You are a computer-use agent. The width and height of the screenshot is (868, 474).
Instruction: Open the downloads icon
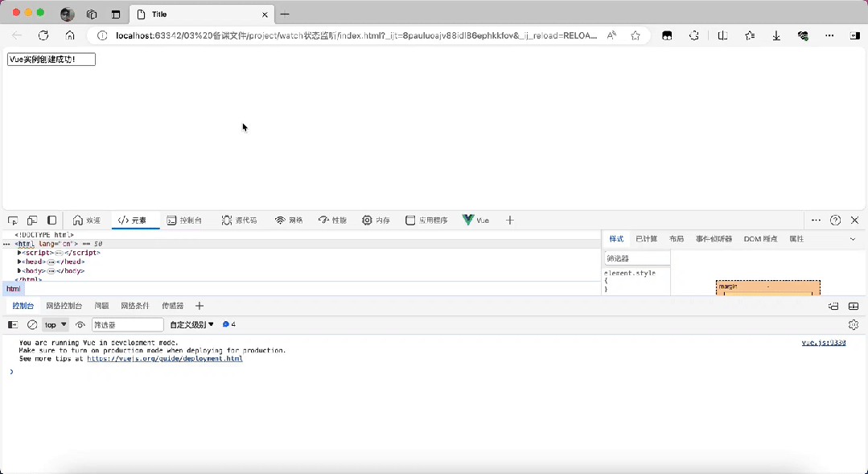tap(776, 35)
